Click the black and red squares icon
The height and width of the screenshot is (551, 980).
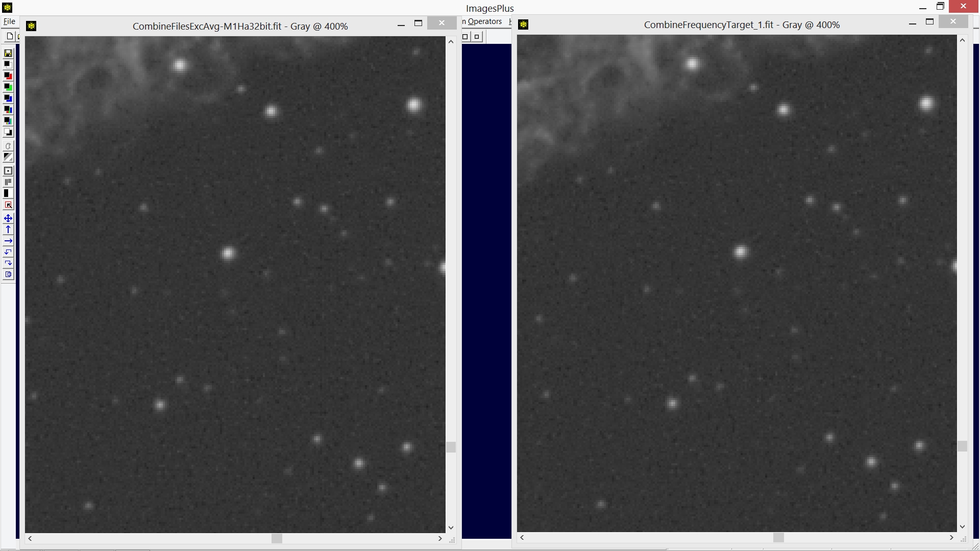[8, 76]
